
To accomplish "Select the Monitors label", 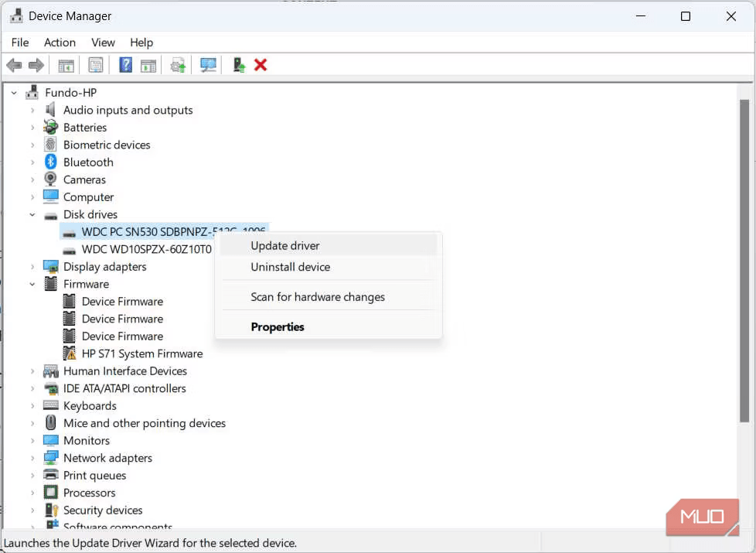I will pos(87,440).
